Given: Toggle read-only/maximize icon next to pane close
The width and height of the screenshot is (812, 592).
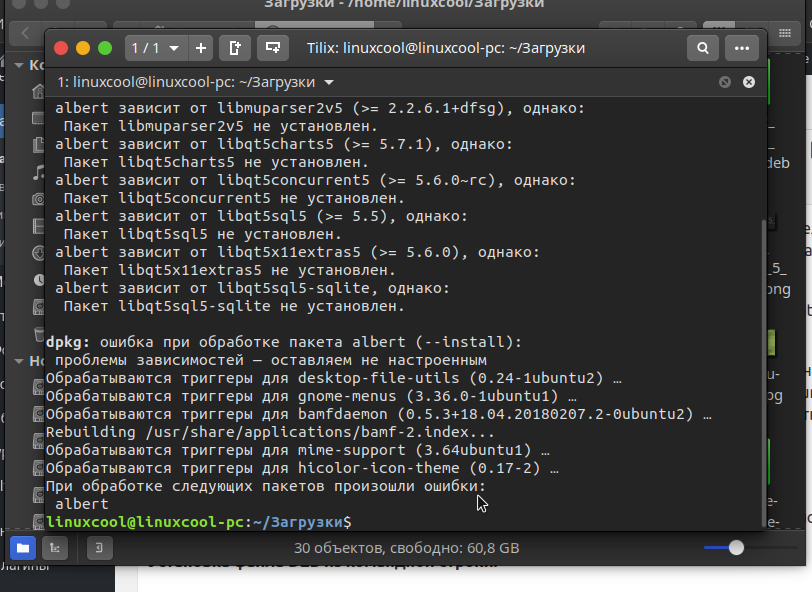Looking at the screenshot, I should tap(725, 82).
